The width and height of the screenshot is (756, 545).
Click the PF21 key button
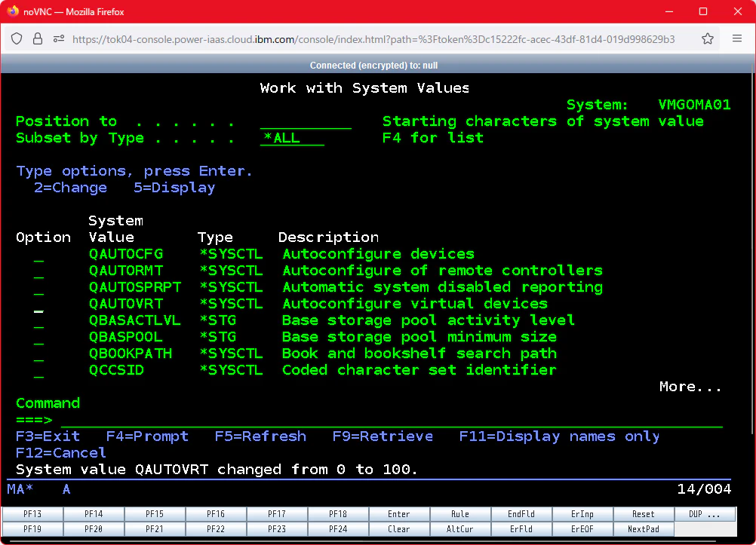pos(155,529)
